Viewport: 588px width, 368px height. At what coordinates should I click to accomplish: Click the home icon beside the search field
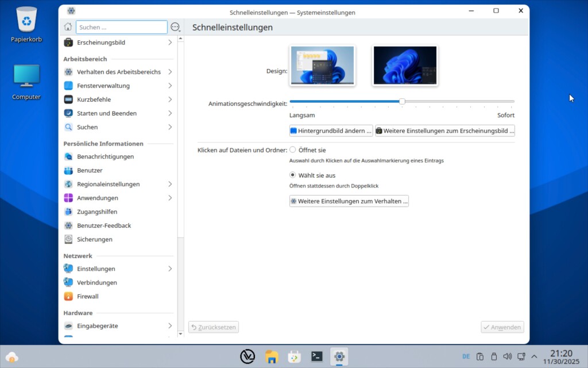(68, 27)
